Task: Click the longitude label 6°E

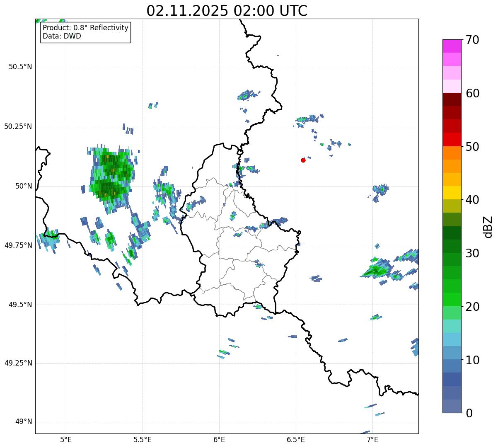Action: point(219,439)
